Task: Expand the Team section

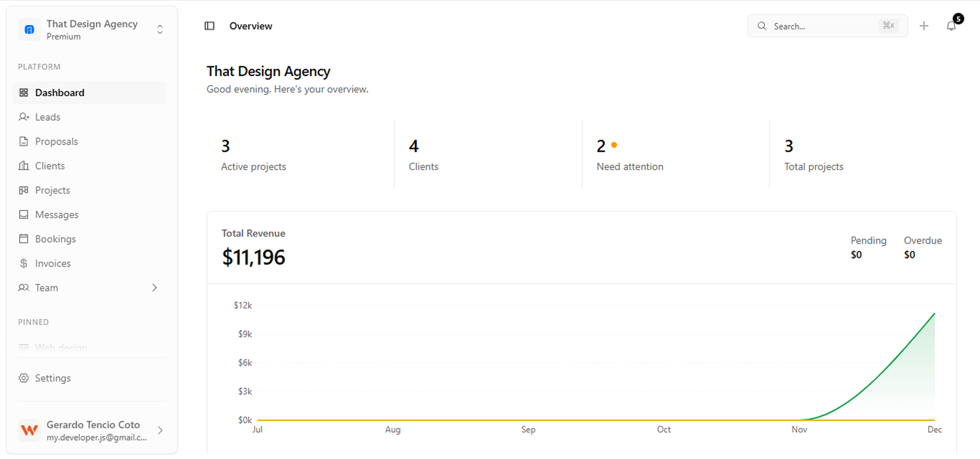Action: point(154,288)
